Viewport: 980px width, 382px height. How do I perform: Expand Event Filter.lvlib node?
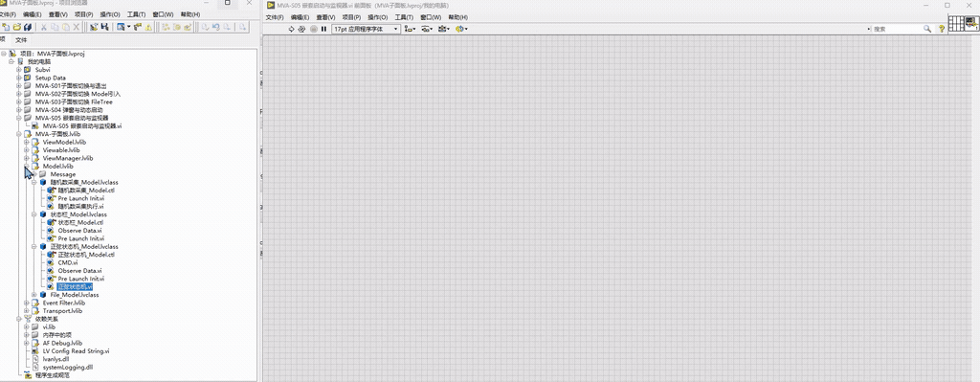point(26,303)
